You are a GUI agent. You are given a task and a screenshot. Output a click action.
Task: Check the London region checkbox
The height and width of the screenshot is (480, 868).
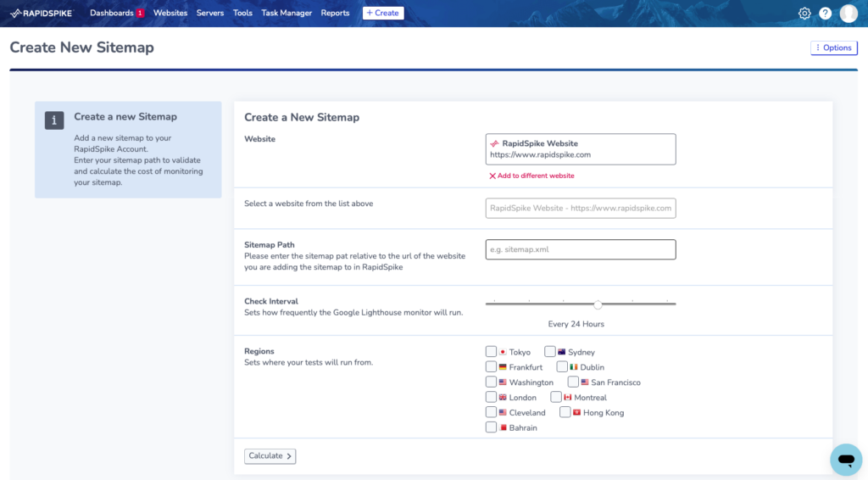click(491, 397)
